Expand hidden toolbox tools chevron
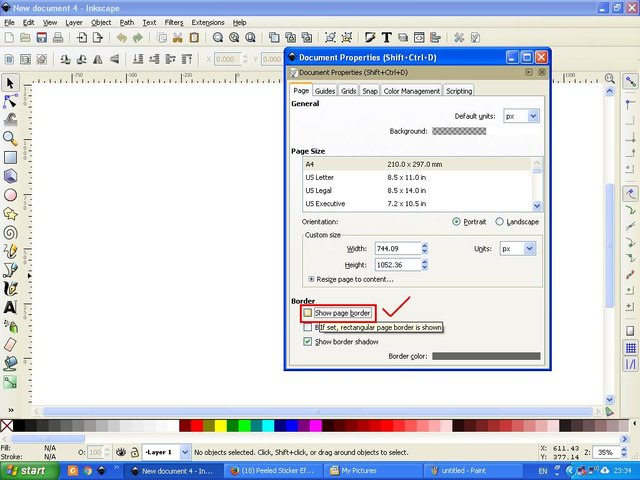The width and height of the screenshot is (640, 480). 11,410
